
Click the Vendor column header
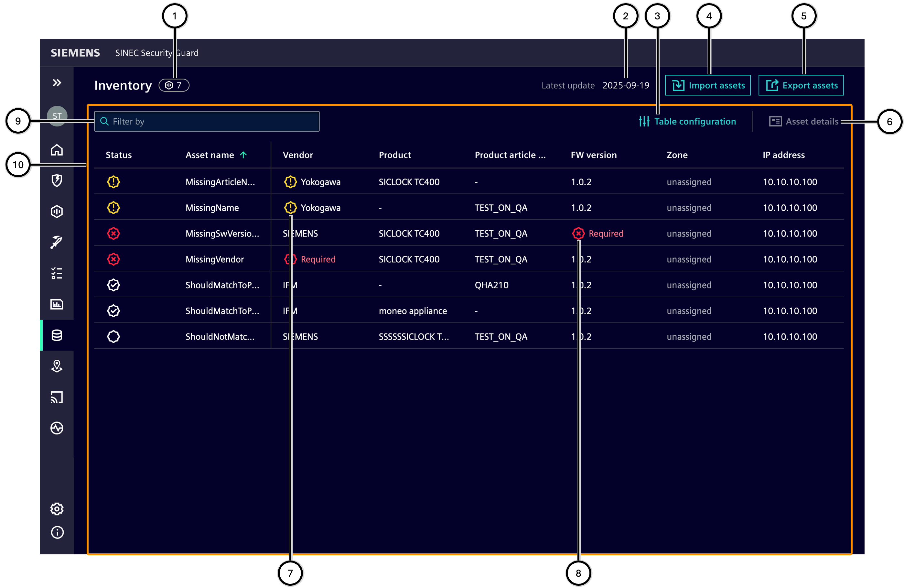coord(298,155)
